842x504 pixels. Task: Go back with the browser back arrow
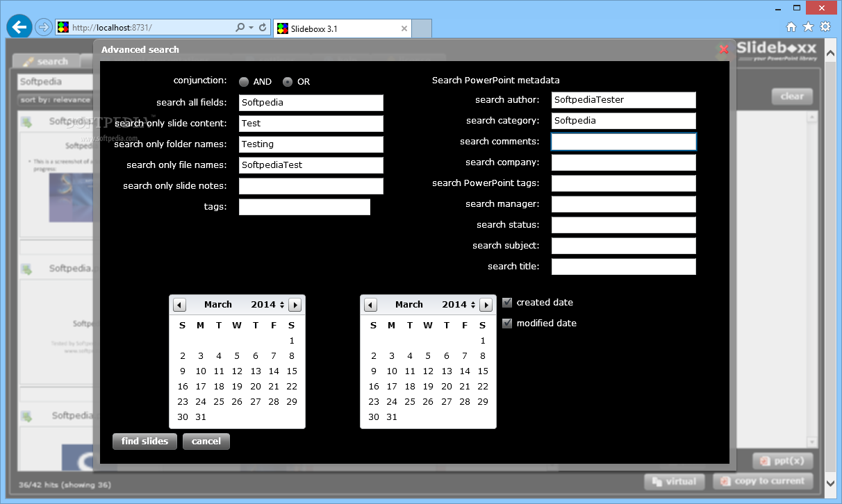pyautogui.click(x=19, y=27)
